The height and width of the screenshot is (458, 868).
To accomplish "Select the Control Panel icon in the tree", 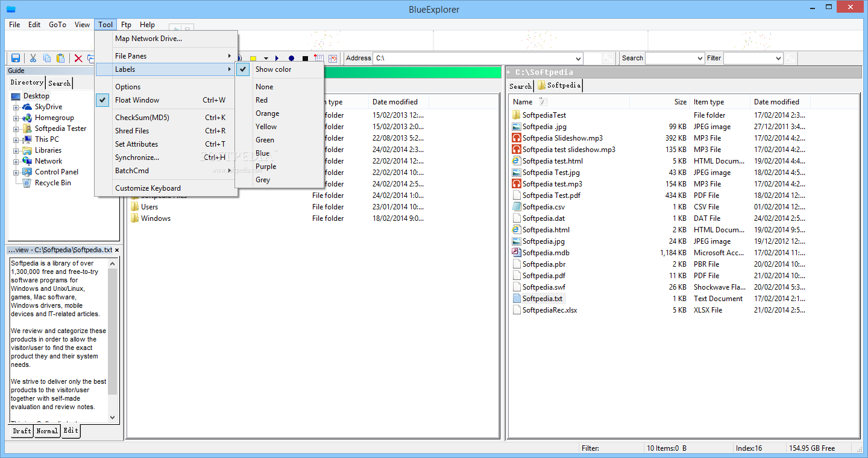I will [27, 172].
